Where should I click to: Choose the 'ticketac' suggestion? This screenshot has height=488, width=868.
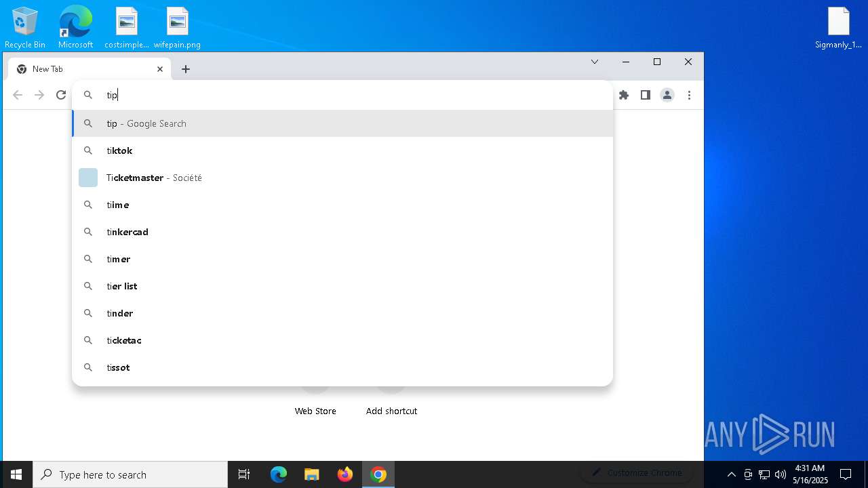click(x=342, y=340)
